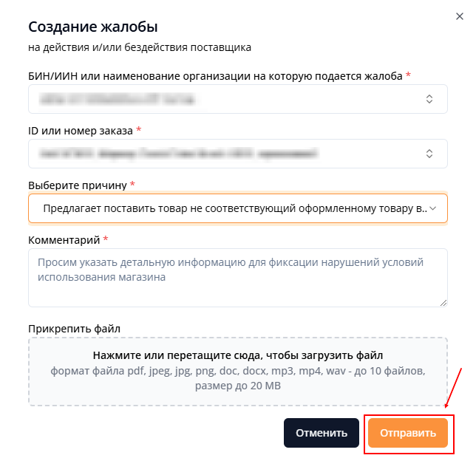Open the reason list via its chevron
Image resolution: width=476 pixels, height=475 pixels.
pyautogui.click(x=433, y=209)
